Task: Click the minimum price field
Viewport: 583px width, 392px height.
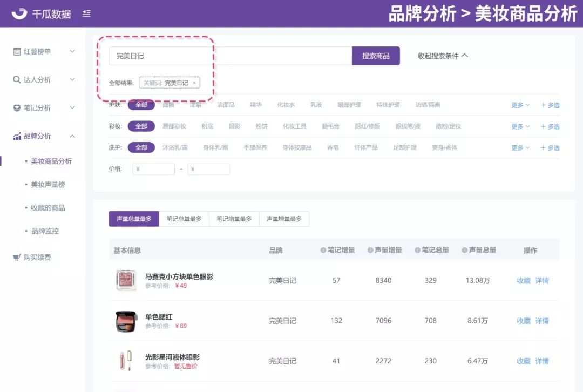Action: [153, 169]
